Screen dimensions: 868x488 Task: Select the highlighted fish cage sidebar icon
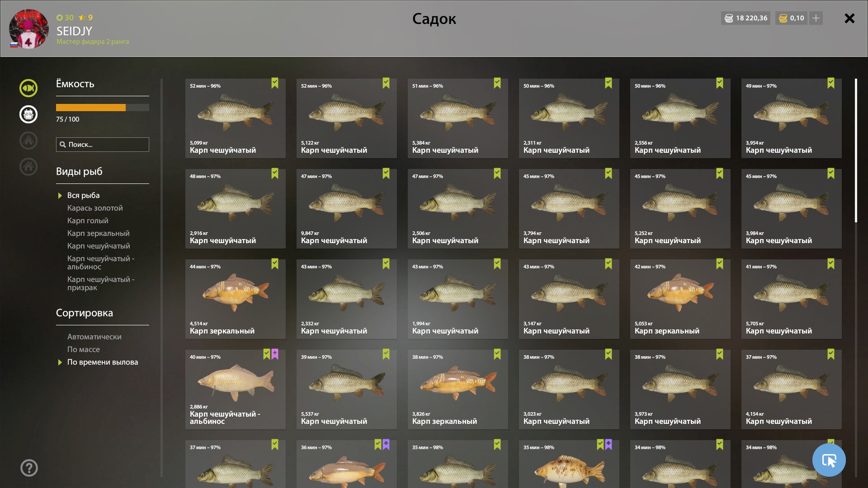(x=28, y=114)
